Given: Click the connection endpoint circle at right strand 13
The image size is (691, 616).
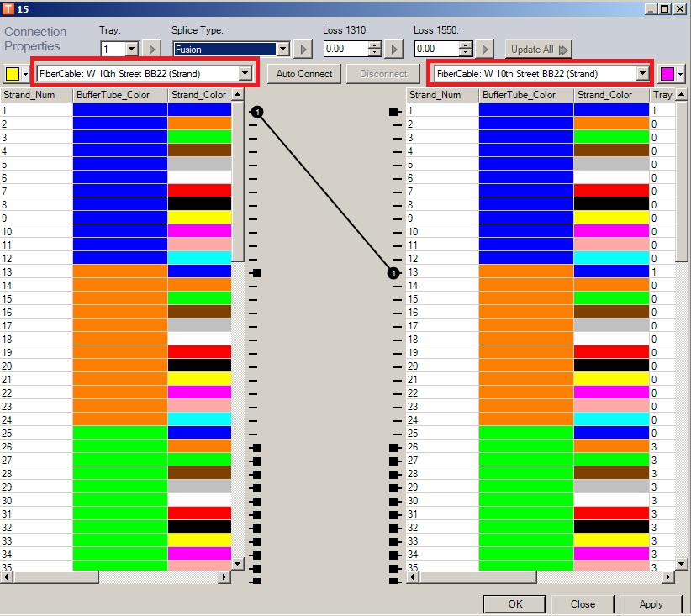Looking at the screenshot, I should 392,271.
